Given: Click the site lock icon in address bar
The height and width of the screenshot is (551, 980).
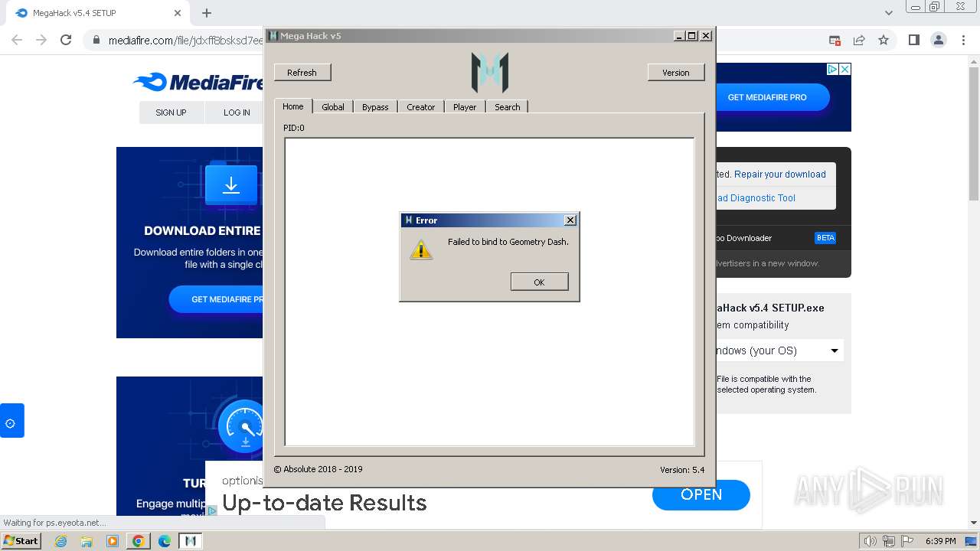Looking at the screenshot, I should (96, 40).
